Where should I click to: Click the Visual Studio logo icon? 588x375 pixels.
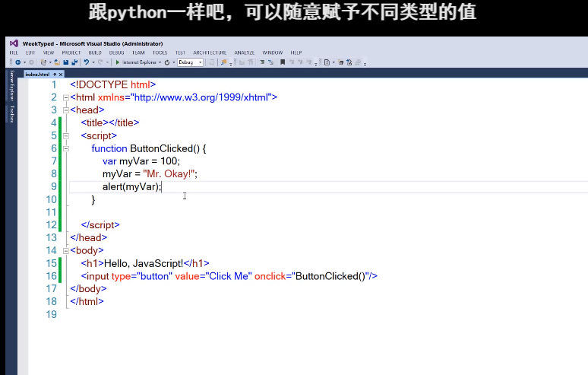(14, 43)
